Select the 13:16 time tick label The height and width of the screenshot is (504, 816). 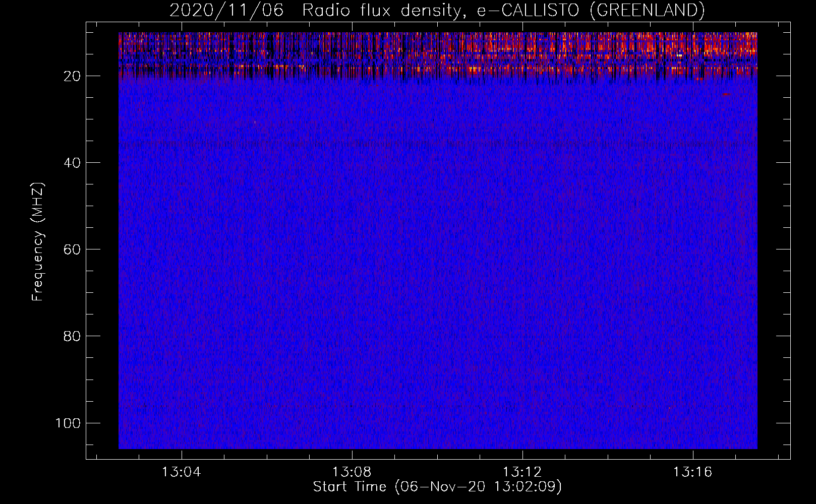(x=692, y=472)
